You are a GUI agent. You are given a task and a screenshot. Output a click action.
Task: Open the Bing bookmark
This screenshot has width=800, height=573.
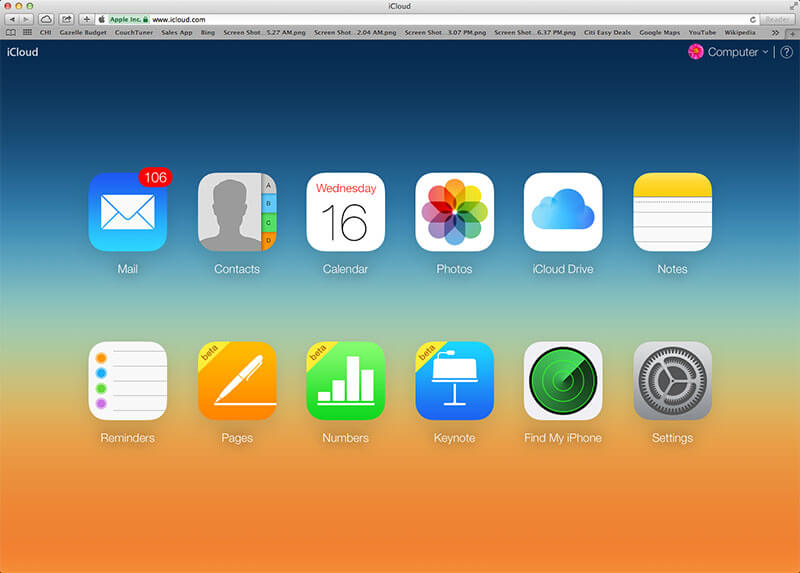208,32
